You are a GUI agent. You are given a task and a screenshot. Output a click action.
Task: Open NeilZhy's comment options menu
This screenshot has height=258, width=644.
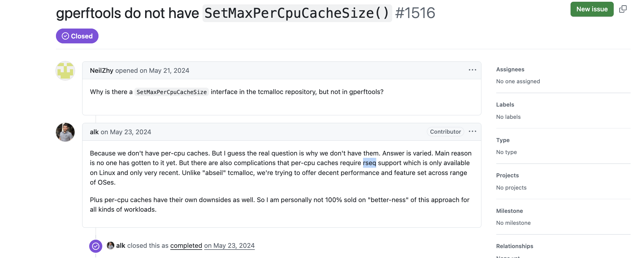coord(472,70)
